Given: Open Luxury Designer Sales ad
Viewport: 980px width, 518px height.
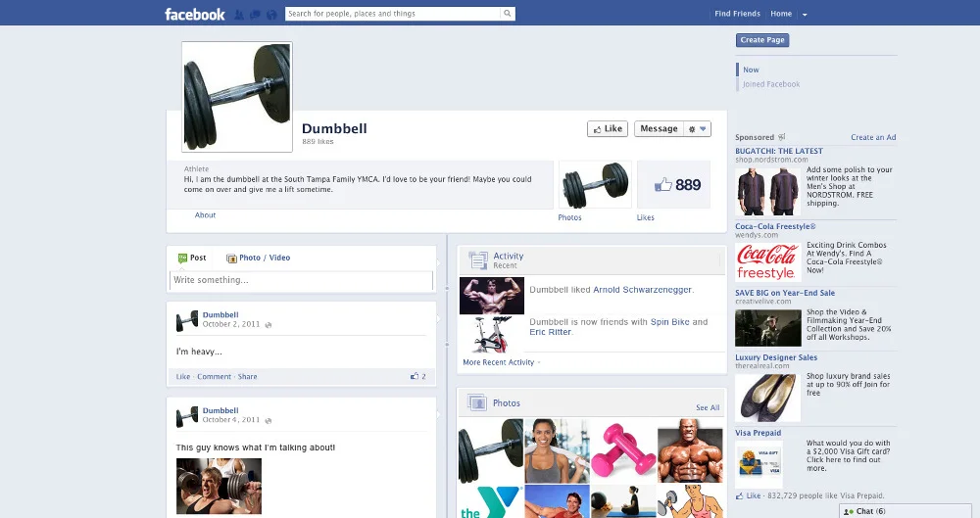Looking at the screenshot, I should tap(776, 357).
